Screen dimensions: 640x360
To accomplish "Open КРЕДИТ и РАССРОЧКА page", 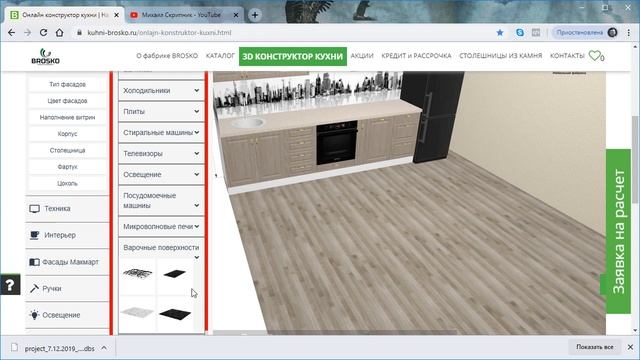I will [x=416, y=56].
